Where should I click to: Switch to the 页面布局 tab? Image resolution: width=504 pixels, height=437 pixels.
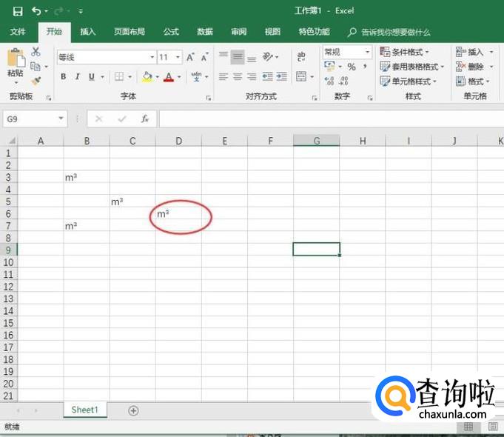[x=130, y=32]
